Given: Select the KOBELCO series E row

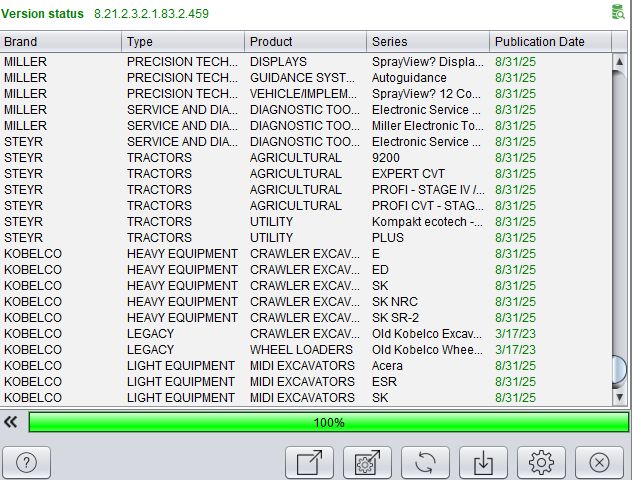Looking at the screenshot, I should (306, 254).
